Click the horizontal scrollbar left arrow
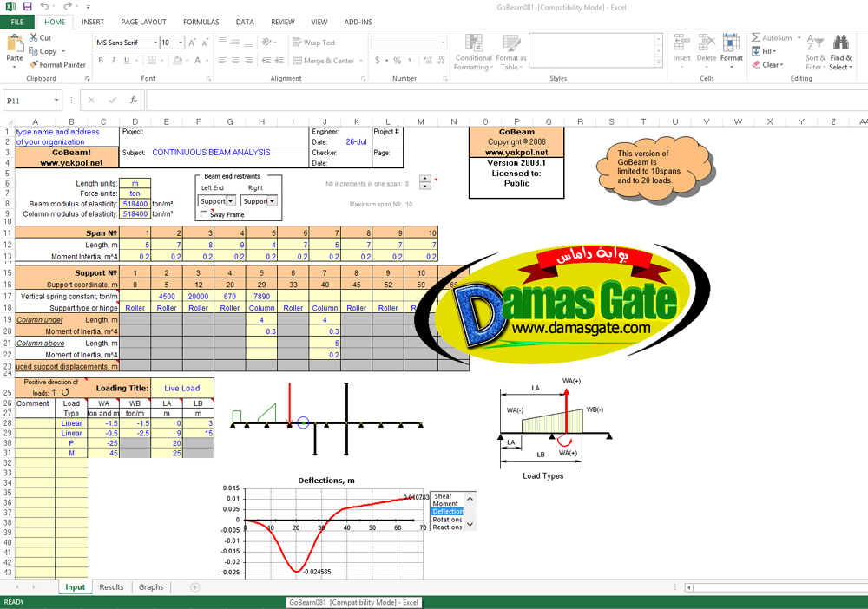This screenshot has width=868, height=609. (x=688, y=587)
